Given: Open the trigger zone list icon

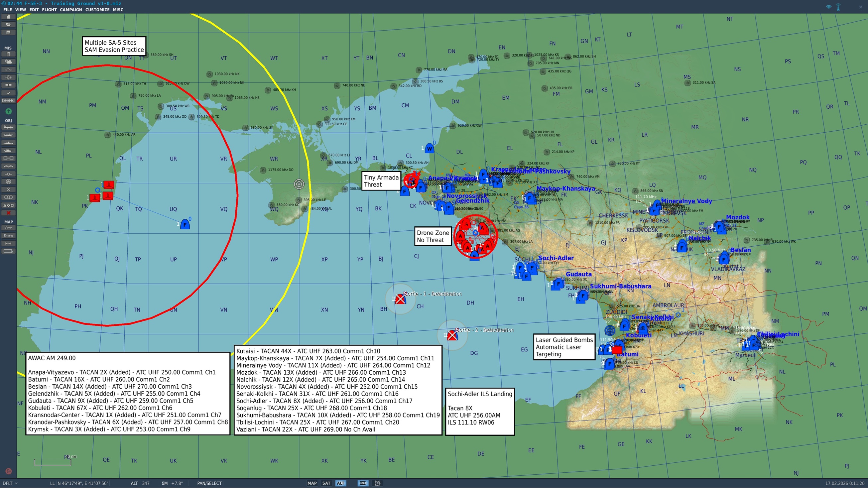Looking at the screenshot, I should pyautogui.click(x=8, y=197).
